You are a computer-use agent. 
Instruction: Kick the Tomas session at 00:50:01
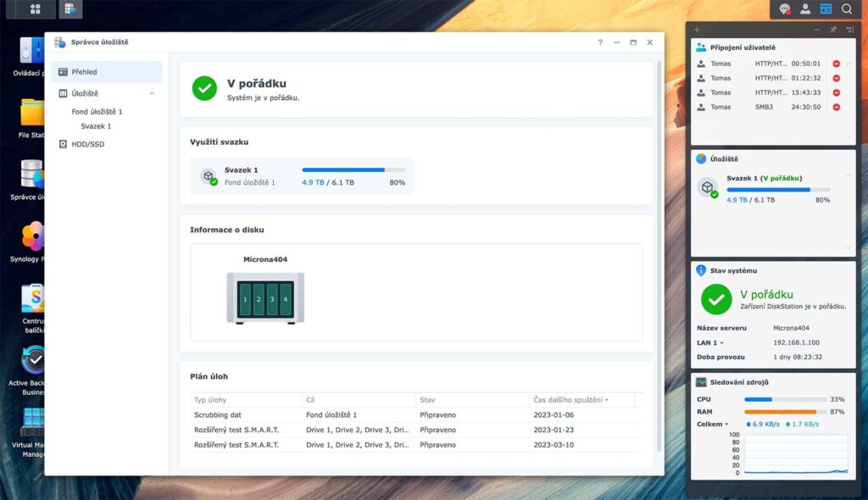coord(837,64)
